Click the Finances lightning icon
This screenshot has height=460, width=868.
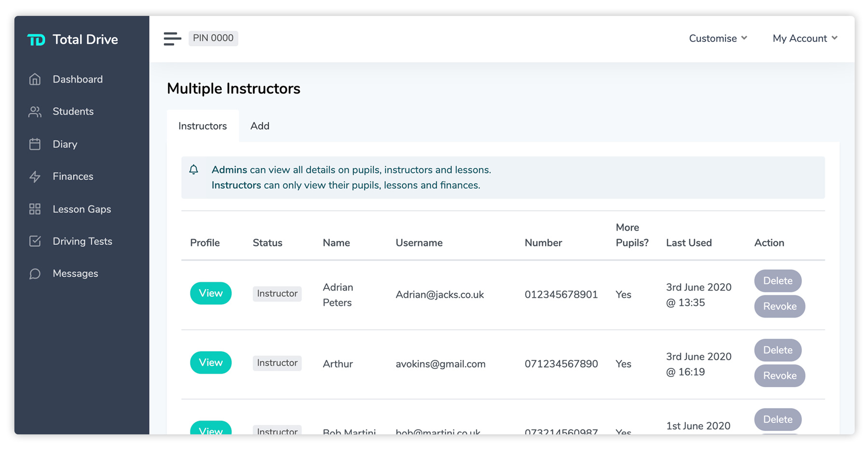pyautogui.click(x=34, y=176)
